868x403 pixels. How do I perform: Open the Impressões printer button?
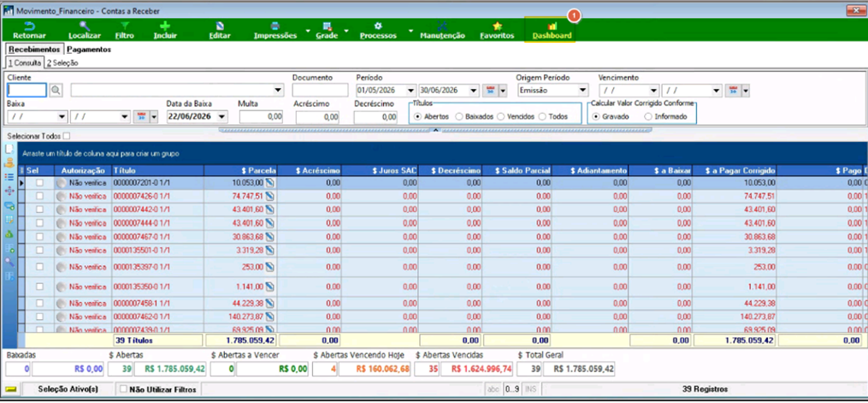click(x=275, y=31)
